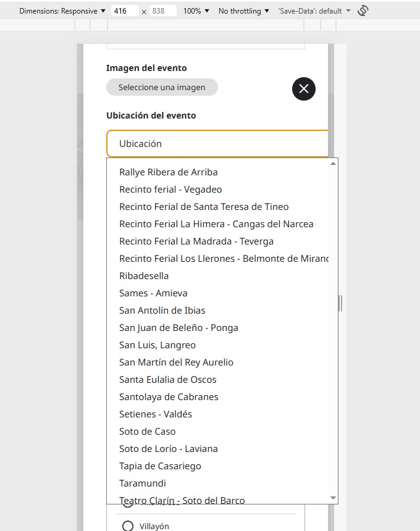Select the Villayón radio button
Image resolution: width=420 pixels, height=531 pixels.
coord(128,526)
